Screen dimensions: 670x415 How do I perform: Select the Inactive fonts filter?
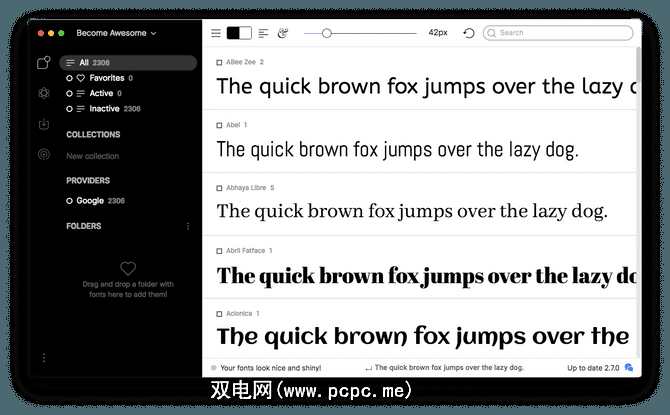click(x=104, y=108)
